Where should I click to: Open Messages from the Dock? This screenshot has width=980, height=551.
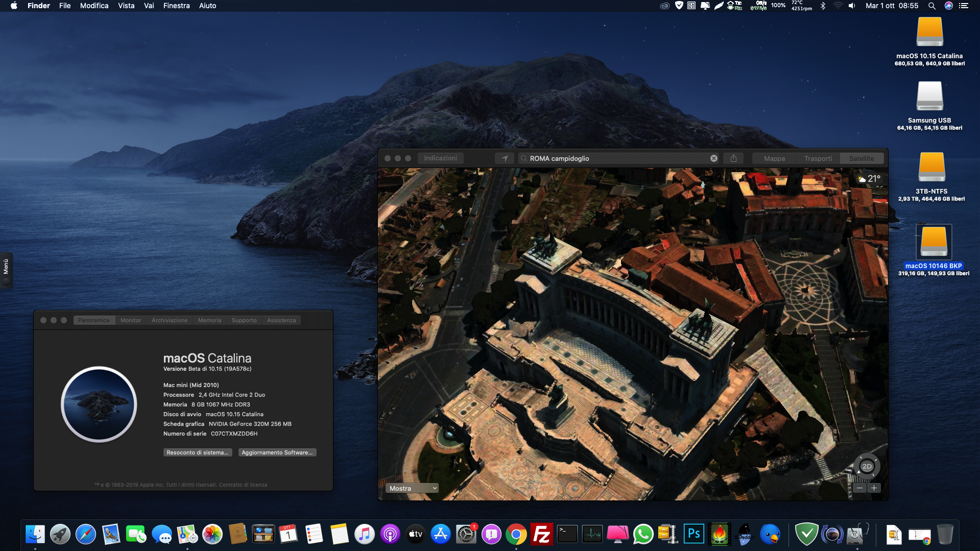tap(162, 534)
